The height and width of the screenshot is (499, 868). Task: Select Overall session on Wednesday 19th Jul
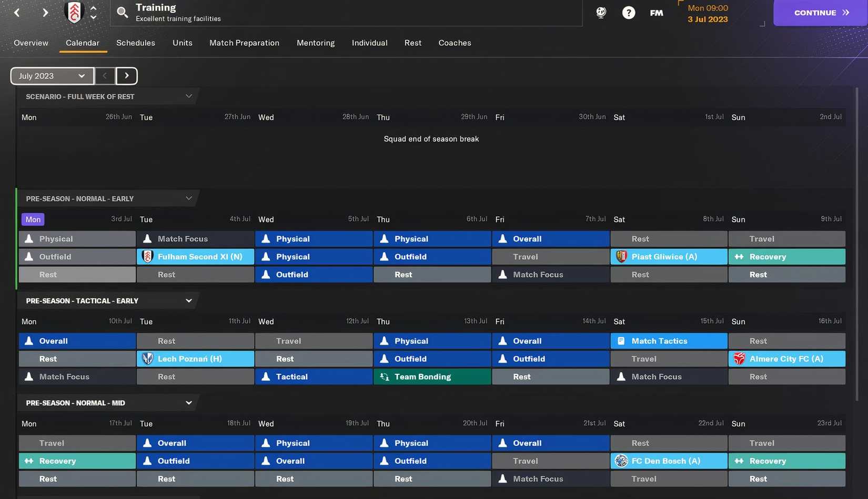coord(314,461)
